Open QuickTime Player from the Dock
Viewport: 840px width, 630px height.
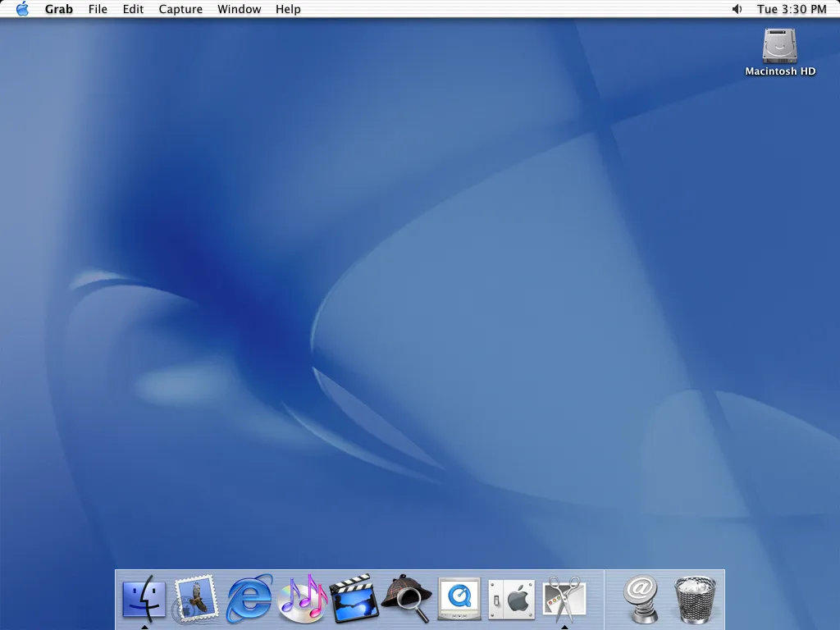point(458,597)
